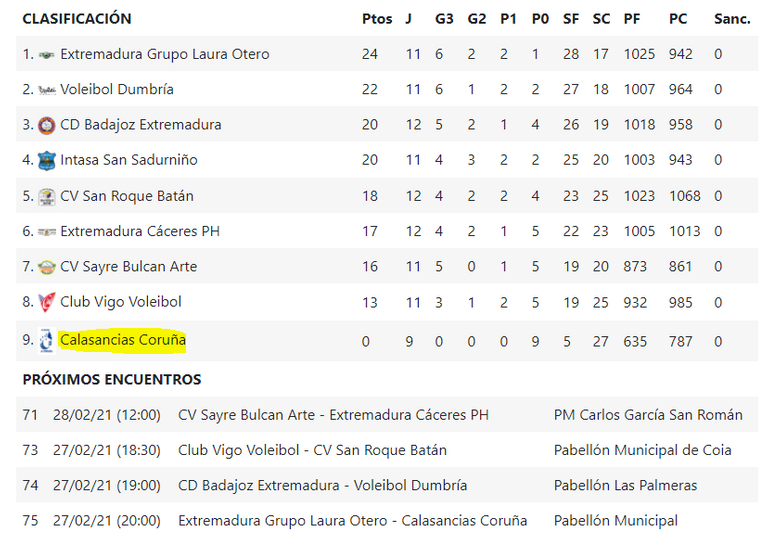
Task: Open match 73 Club Vigo Voleibol fixture
Action: [x=312, y=450]
